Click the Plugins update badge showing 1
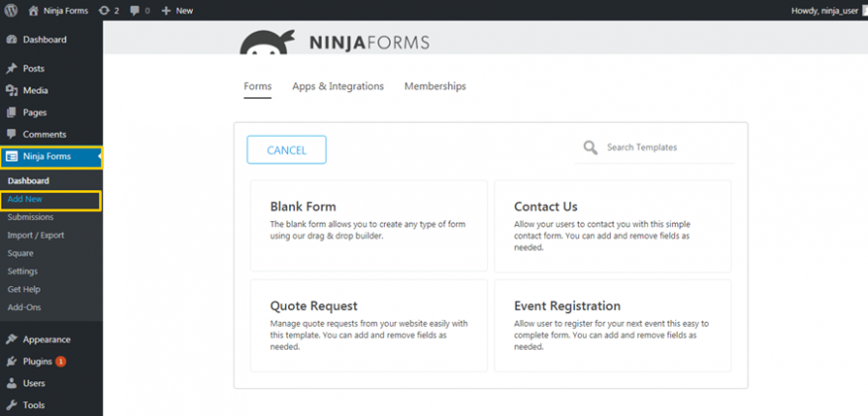This screenshot has height=416, width=868. tap(60, 362)
